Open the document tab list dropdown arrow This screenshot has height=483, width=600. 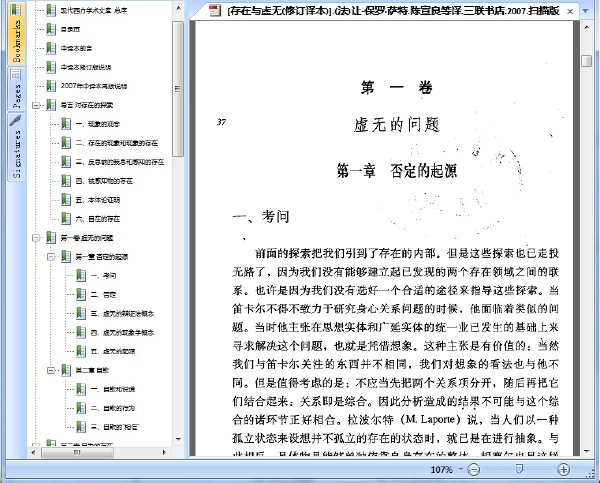(585, 11)
